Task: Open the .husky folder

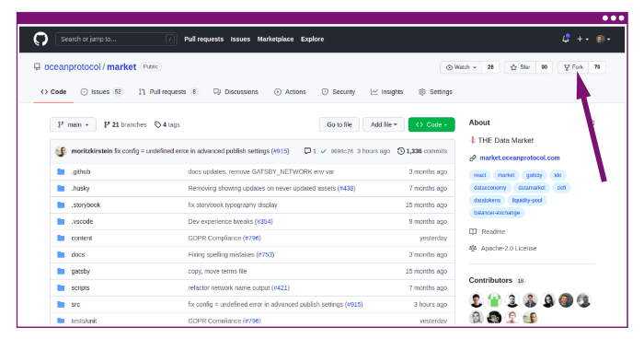Action: [81, 188]
